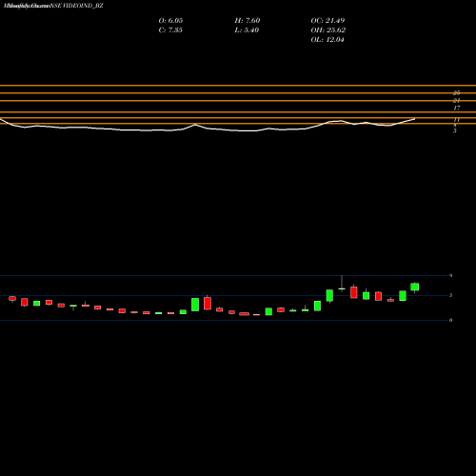Click the candle with the tallest upper wick

pos(342,284)
